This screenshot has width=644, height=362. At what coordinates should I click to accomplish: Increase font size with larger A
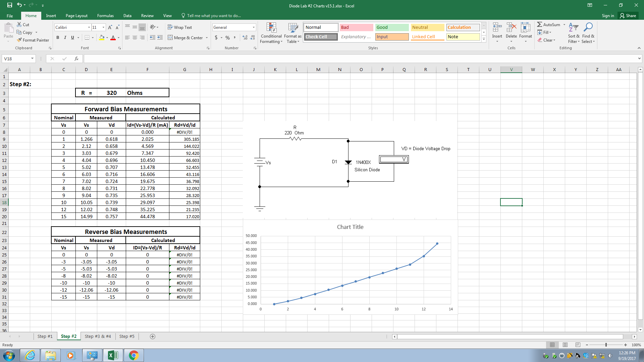coord(110,27)
